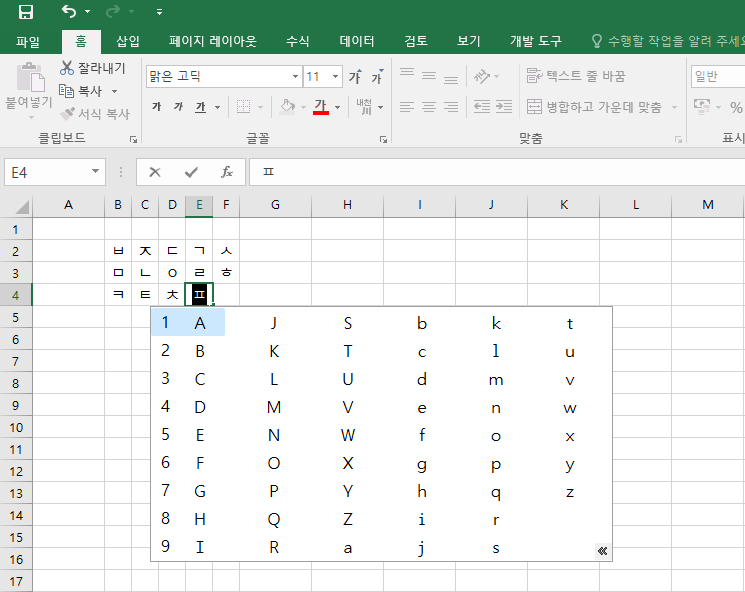Choose letter Z in candidate list

(x=348, y=519)
